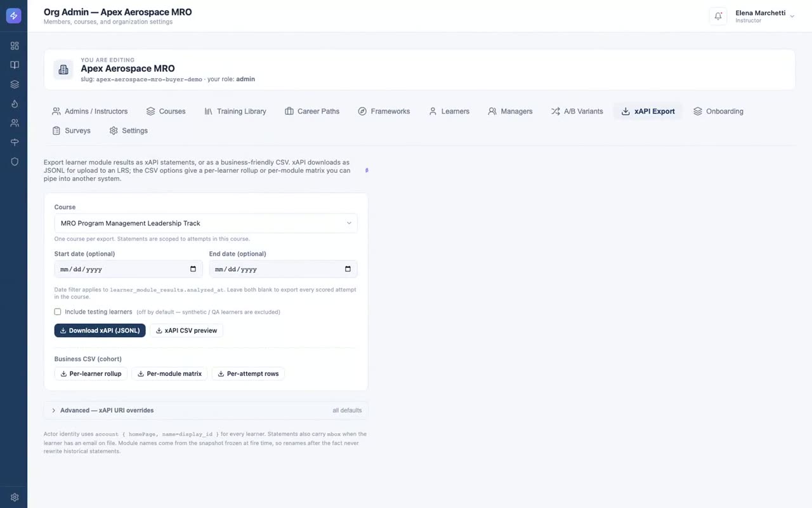Open the Career Paths tab

coord(312,111)
